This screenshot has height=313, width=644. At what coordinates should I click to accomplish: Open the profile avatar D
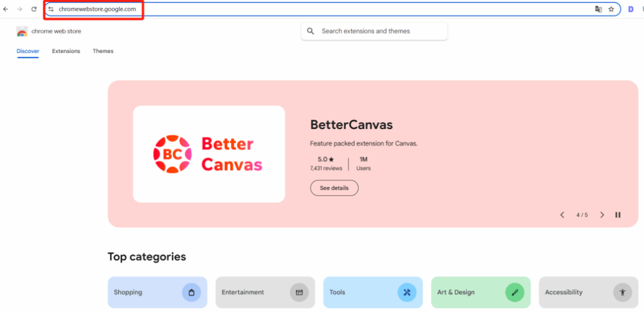631,9
